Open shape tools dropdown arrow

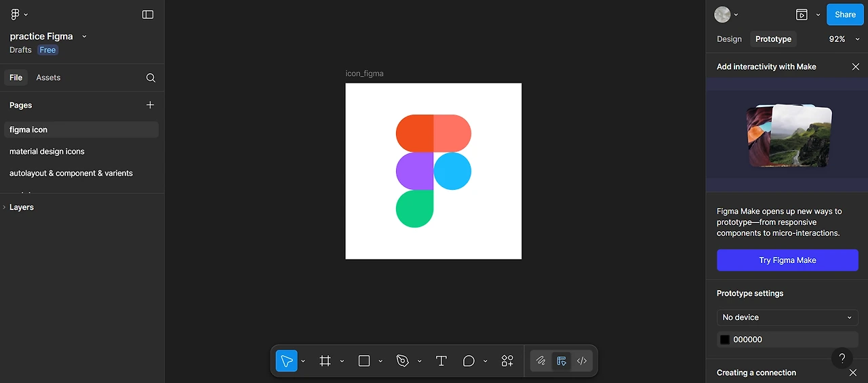(380, 361)
